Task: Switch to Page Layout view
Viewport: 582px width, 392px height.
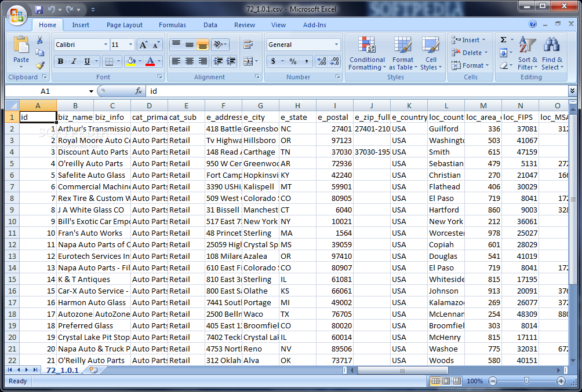Action: tap(446, 381)
